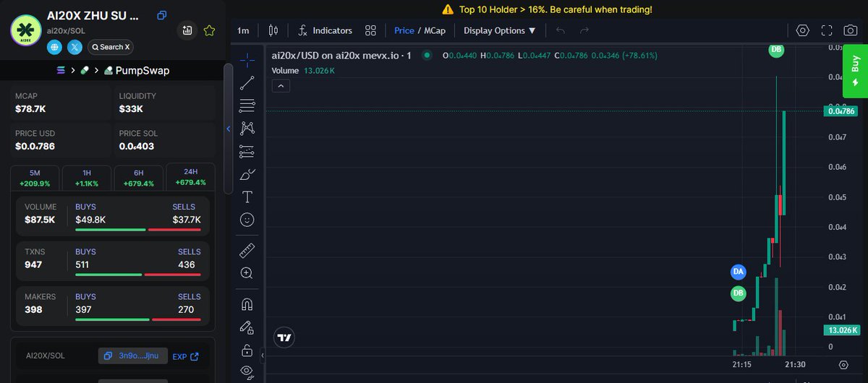Open the chart sparkle analysis icon
The width and height of the screenshot is (868, 383).
point(187,30)
